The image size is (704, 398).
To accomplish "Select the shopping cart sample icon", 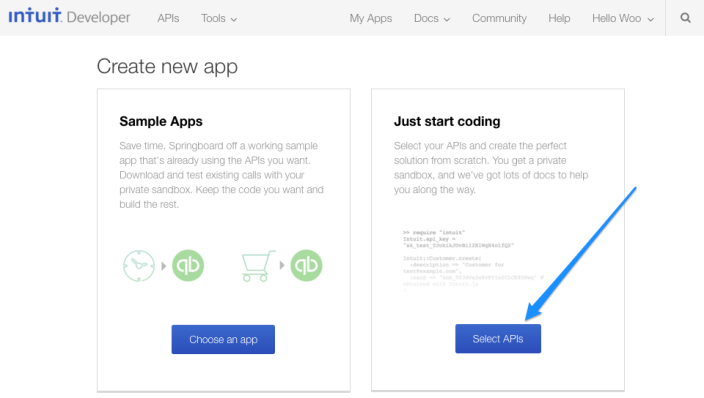I will 258,266.
